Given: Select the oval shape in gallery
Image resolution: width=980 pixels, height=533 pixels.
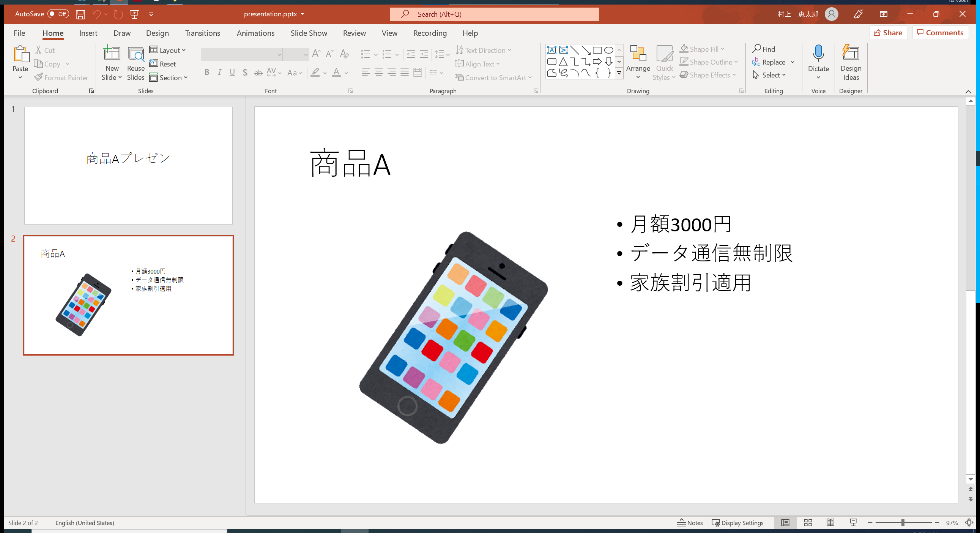Looking at the screenshot, I should (609, 50).
